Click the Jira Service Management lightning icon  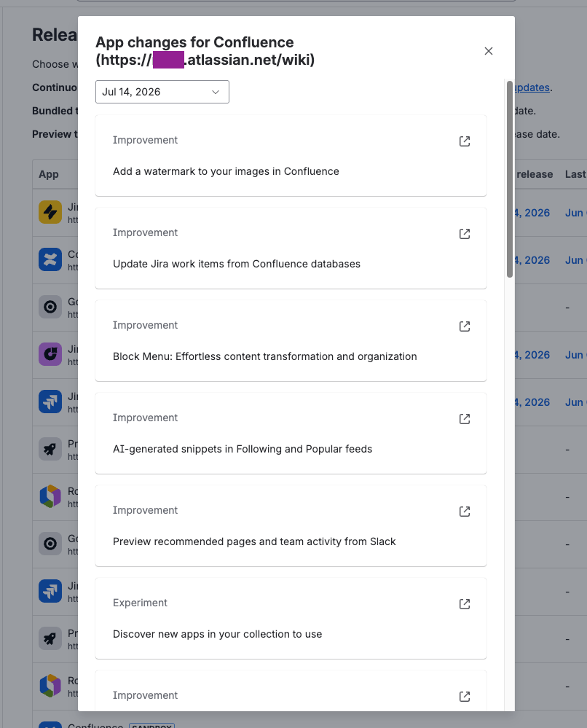50,212
